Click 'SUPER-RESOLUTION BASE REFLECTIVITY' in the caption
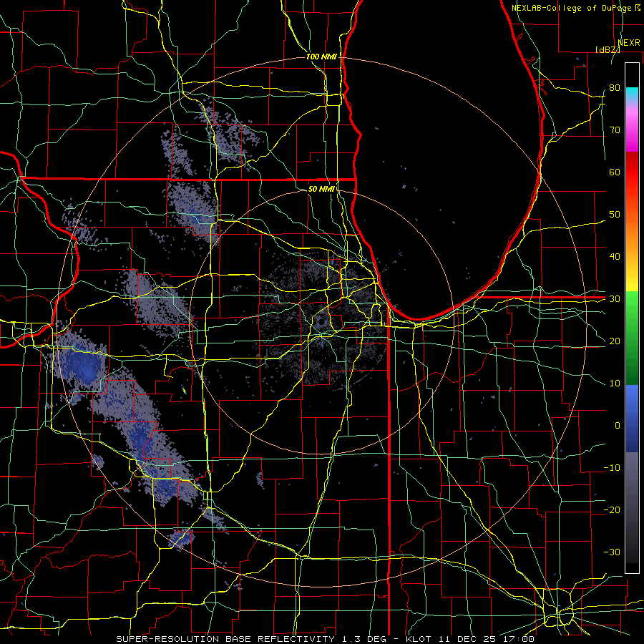644x644 pixels. click(225, 639)
